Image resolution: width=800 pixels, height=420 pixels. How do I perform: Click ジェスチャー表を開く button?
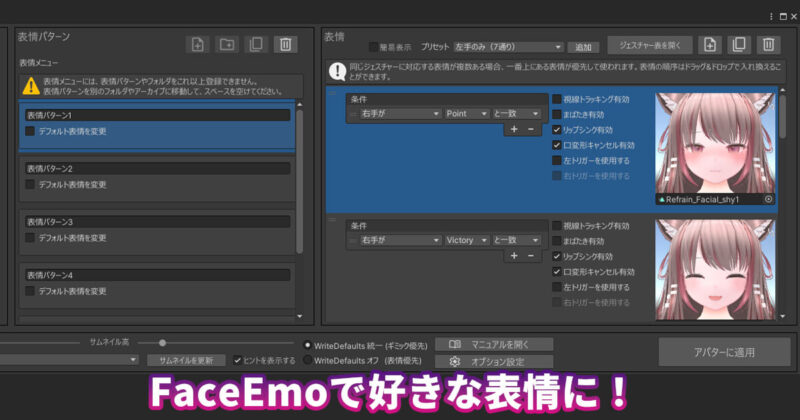coord(649,45)
